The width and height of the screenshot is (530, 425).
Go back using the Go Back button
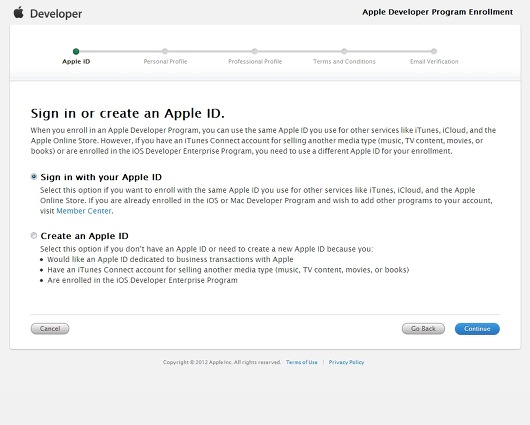(x=423, y=329)
